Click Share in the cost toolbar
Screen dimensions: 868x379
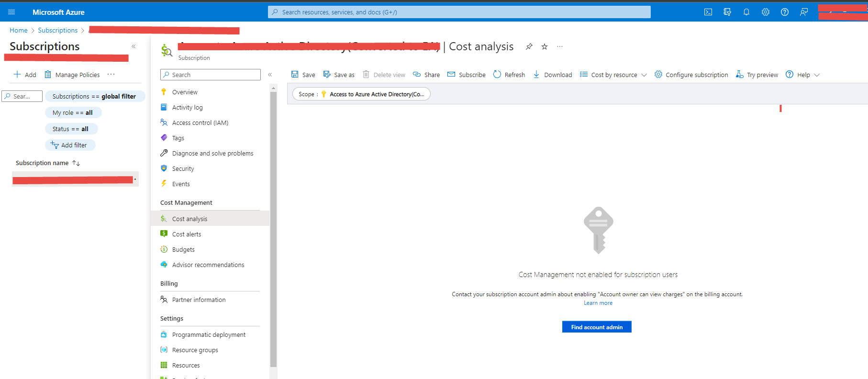coord(426,75)
